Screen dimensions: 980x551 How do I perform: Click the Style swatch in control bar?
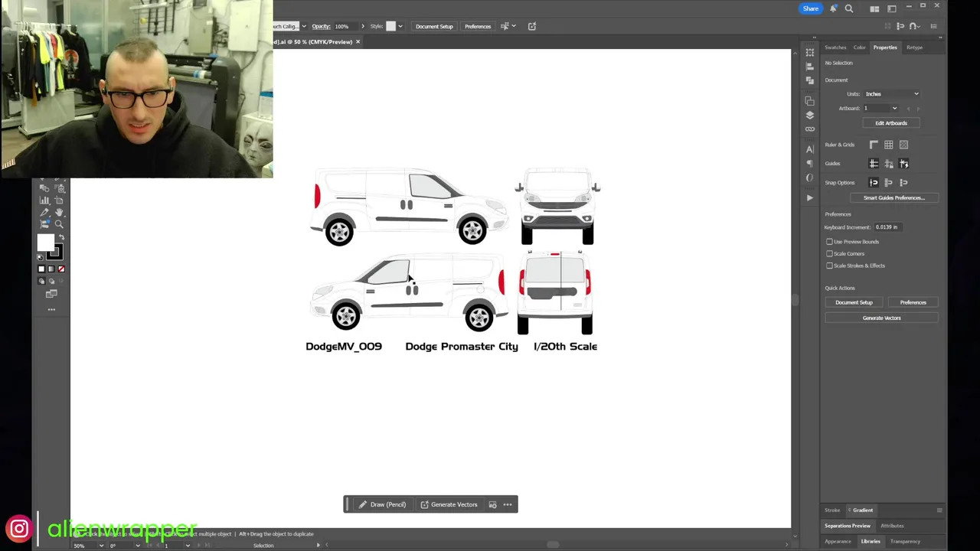pos(390,27)
